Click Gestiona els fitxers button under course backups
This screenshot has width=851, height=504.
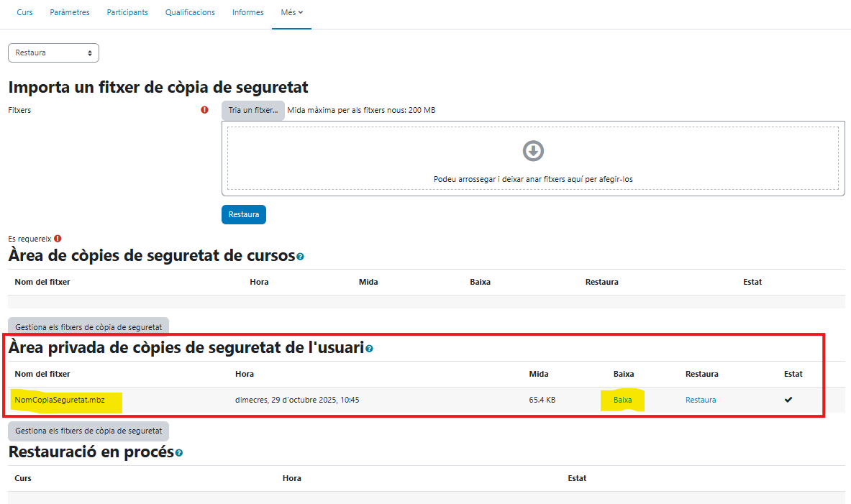point(88,327)
